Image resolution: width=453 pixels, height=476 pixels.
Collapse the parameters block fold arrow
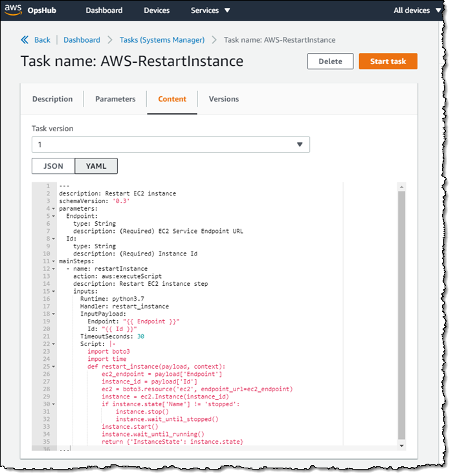(54, 209)
